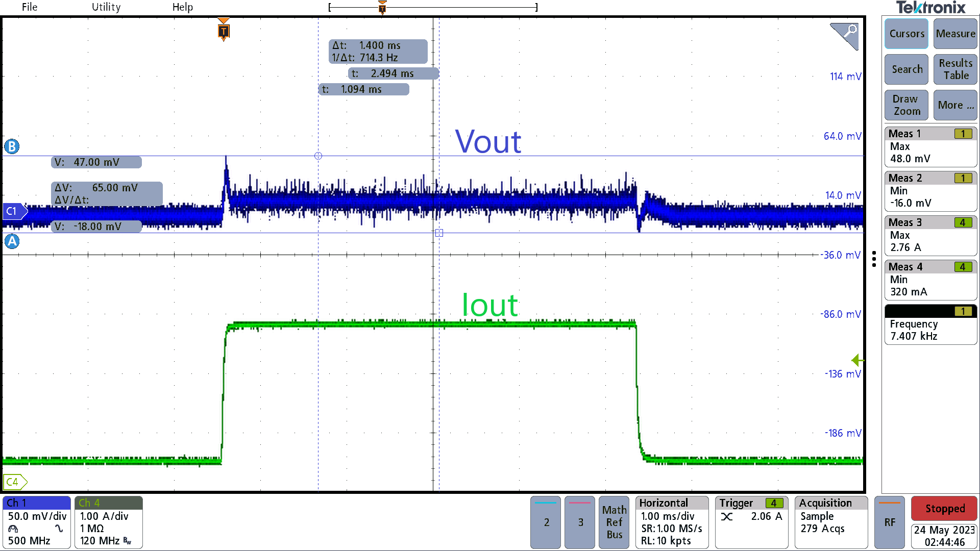The height and width of the screenshot is (551, 980).
Task: Open the Utility menu
Action: [x=106, y=7]
